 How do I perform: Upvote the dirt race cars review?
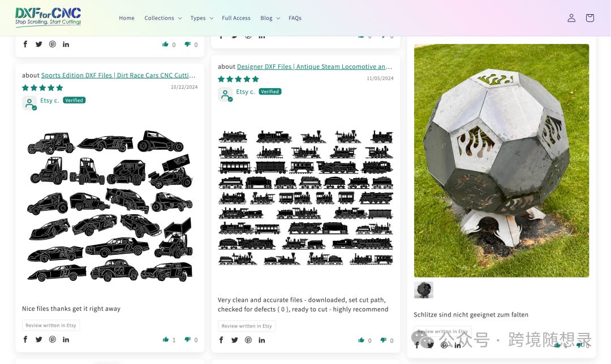166,340
